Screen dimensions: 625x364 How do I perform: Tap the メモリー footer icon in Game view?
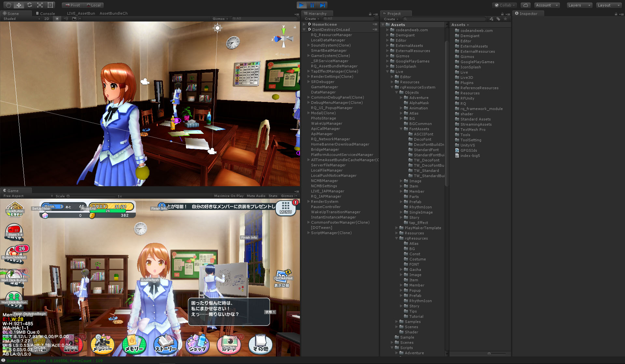(x=134, y=345)
